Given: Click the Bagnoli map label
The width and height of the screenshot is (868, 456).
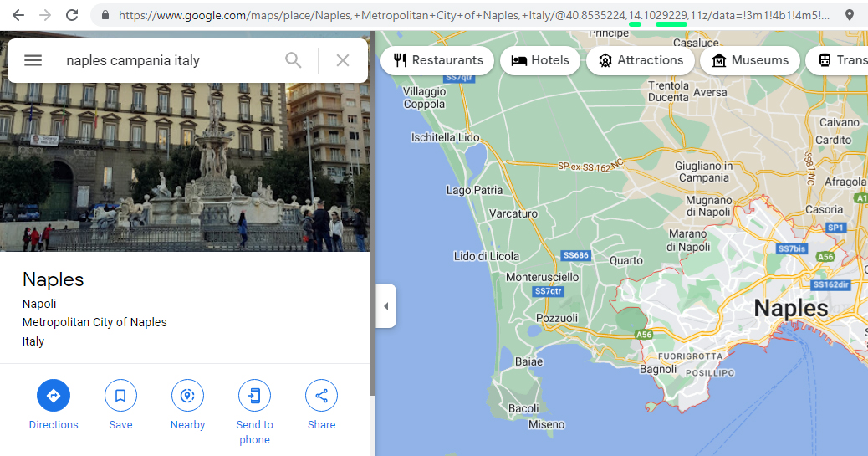Looking at the screenshot, I should point(658,369).
